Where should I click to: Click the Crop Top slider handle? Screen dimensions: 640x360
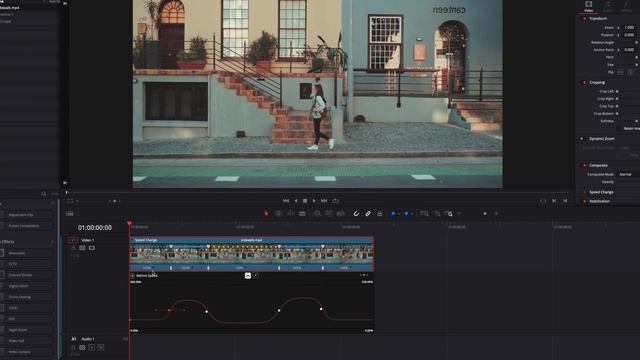click(x=617, y=106)
